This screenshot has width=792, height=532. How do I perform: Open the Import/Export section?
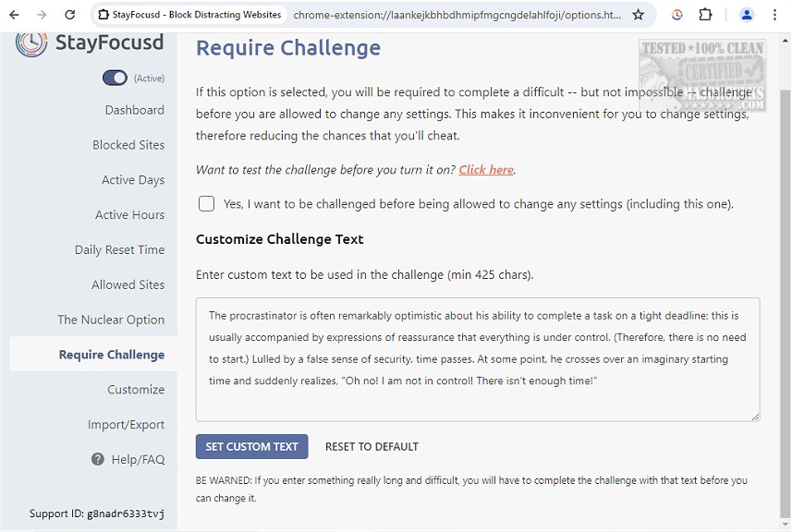coord(126,425)
